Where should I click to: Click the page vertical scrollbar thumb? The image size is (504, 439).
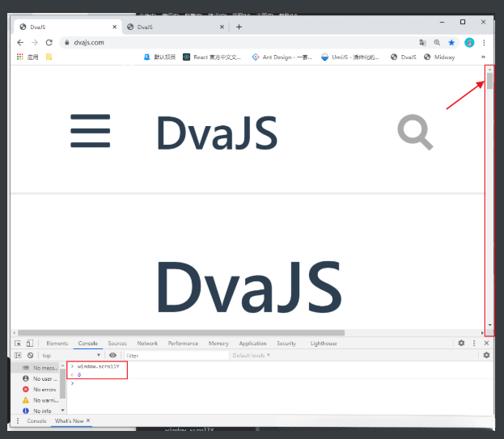tap(489, 81)
